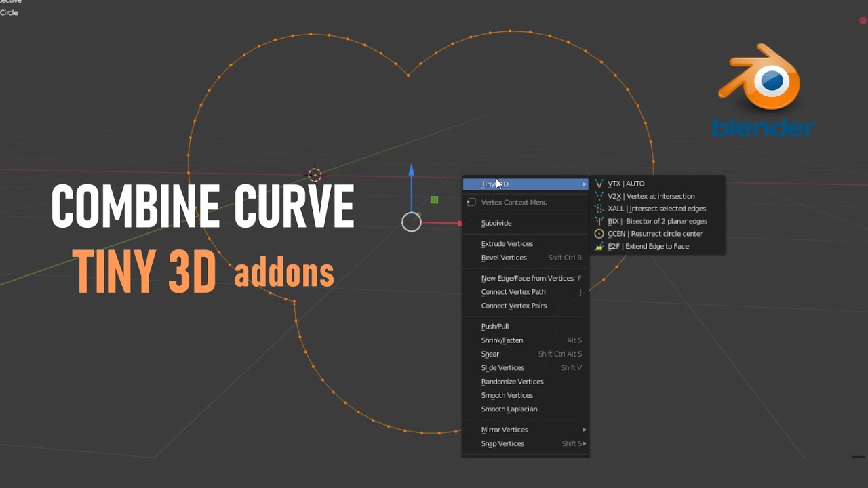This screenshot has height=488, width=868.
Task: Open the Tiny 3D submenu
Action: 526,184
